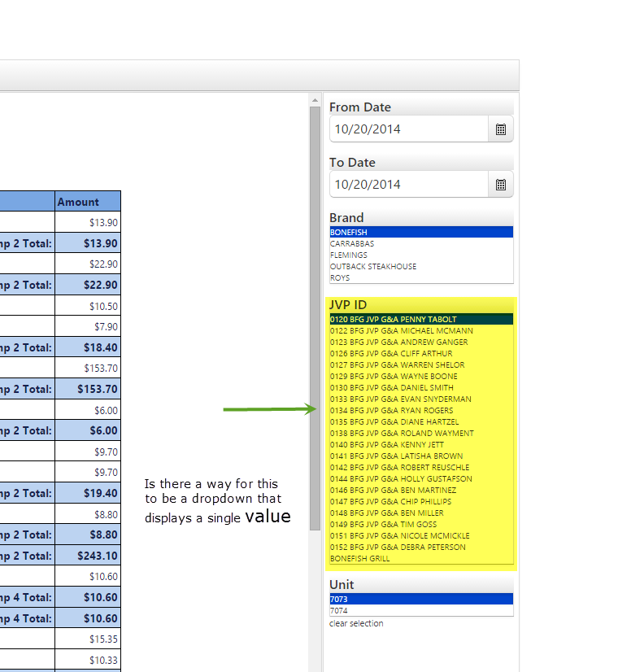618x672 pixels.
Task: Select 0138 BFG JVP G&A ROLAND WAYMENT
Action: tap(421, 434)
